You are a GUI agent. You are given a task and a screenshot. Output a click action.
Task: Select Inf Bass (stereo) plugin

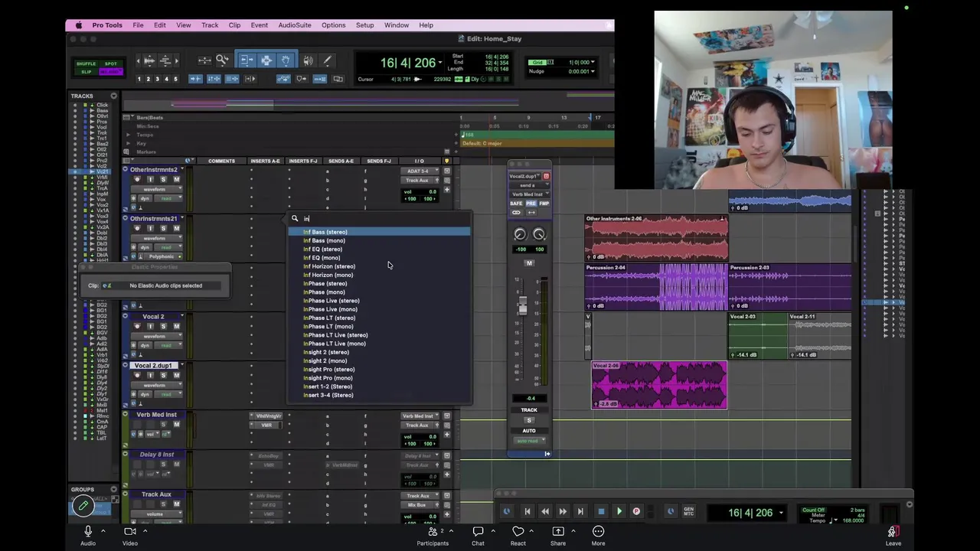[x=380, y=232]
